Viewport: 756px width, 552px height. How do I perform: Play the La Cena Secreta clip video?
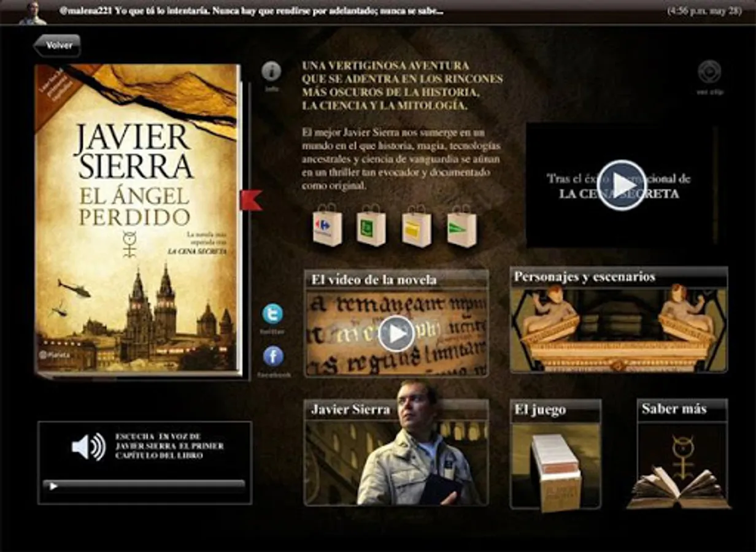(622, 185)
